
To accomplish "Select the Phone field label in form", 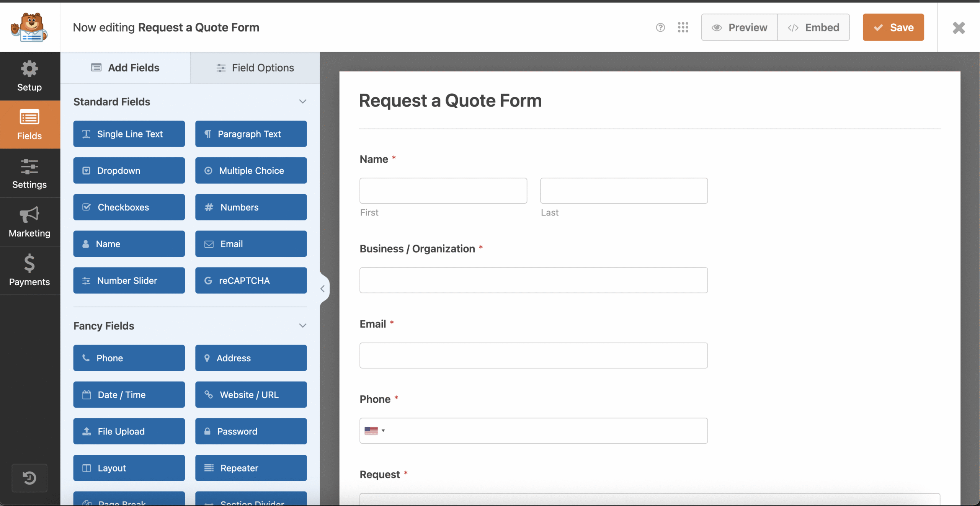I will 375,399.
